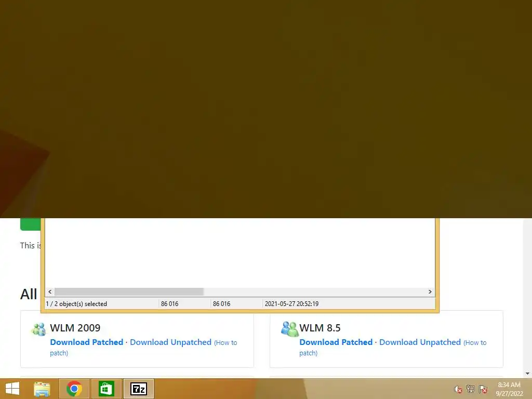Download the unpatched WLM 2009
Screen dimensions: 532x399
(170, 342)
